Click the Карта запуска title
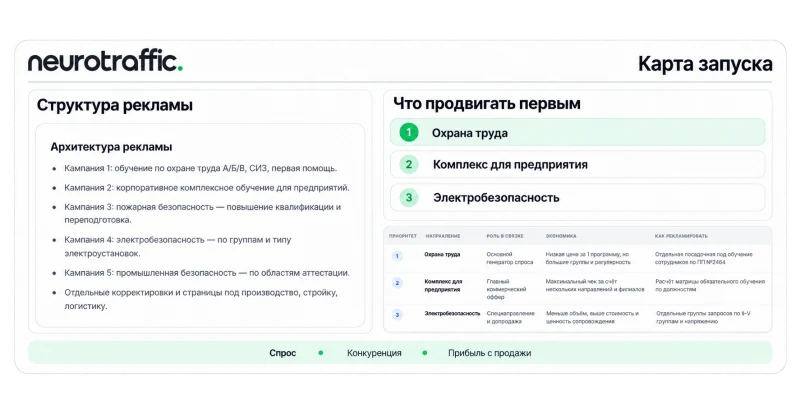Image resolution: width=800 pixels, height=400 pixels. 705,64
